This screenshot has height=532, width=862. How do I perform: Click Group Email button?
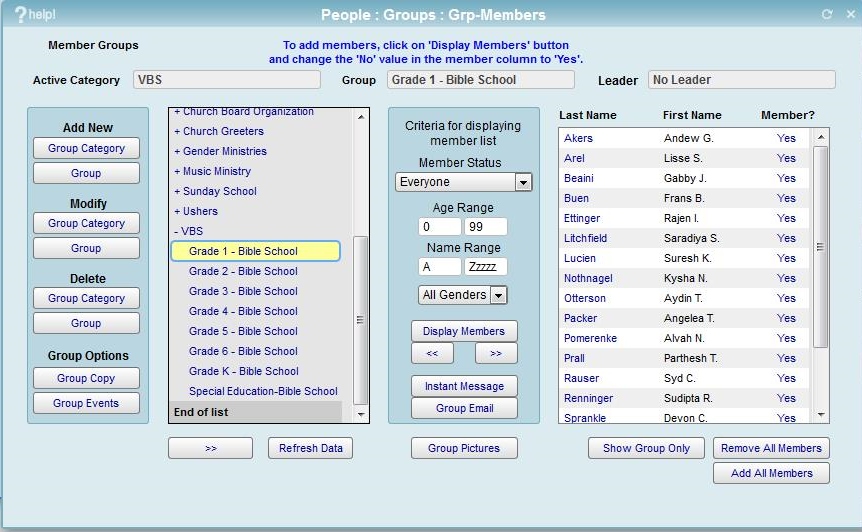click(x=464, y=408)
